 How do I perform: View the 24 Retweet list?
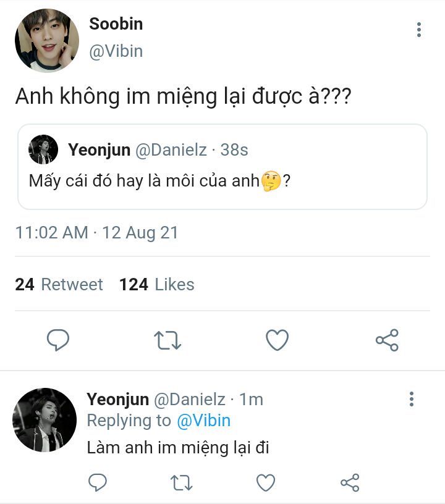coord(59,284)
